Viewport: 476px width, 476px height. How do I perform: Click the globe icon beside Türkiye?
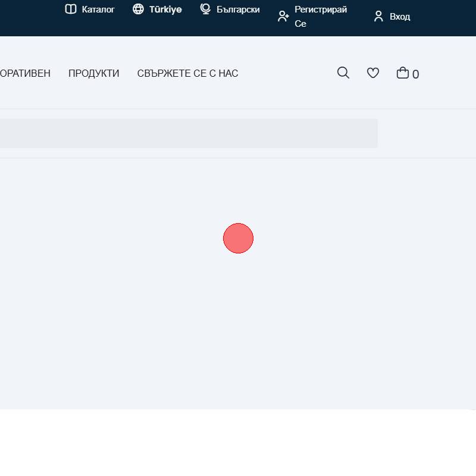(138, 9)
